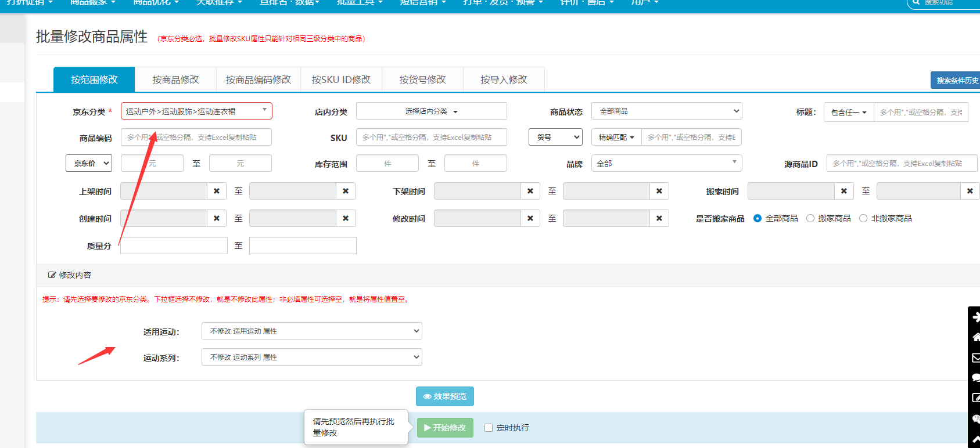Enable the 定时执行 checkbox
This screenshot has width=980, height=448.
coord(489,428)
